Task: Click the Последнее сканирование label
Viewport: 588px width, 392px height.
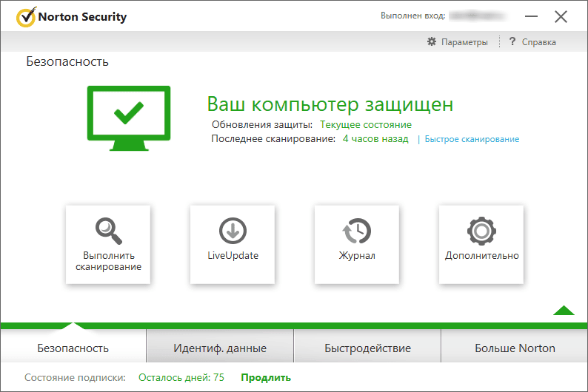Action: click(273, 138)
